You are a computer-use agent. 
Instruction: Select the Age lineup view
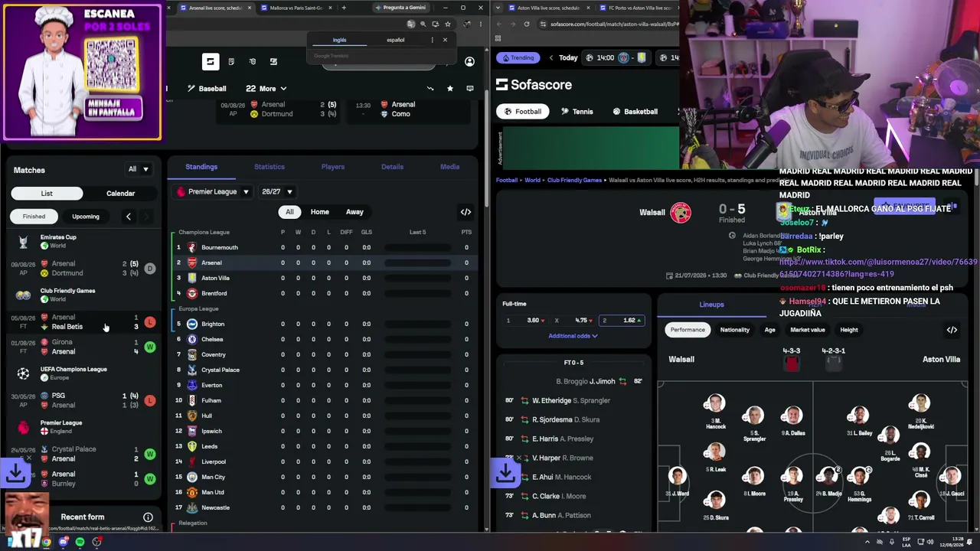click(x=769, y=330)
